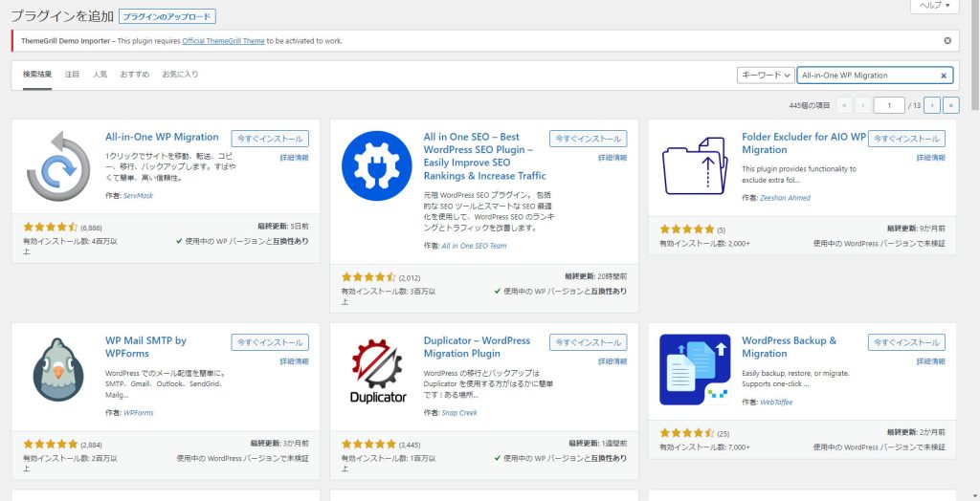Open Duplicator – WordPress Migration Plugin title
This screenshot has width=980, height=501.
(x=477, y=347)
